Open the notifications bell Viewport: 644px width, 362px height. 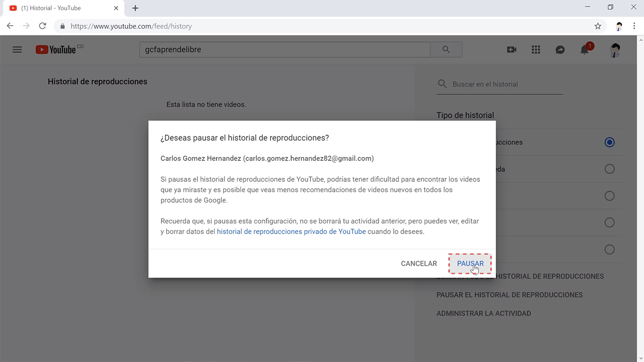coord(585,50)
